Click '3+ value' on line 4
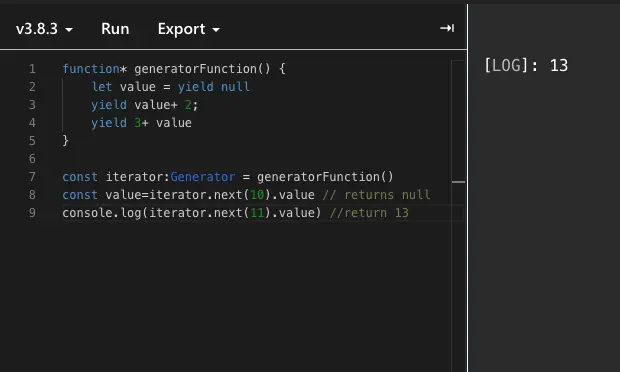Screen dimensions: 620x372 tap(163, 123)
